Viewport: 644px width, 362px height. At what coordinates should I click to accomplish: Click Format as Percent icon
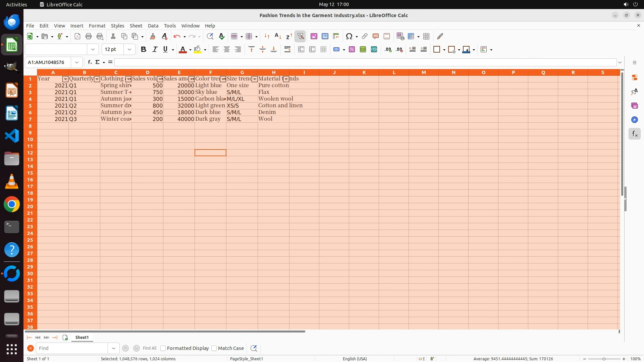point(352,50)
